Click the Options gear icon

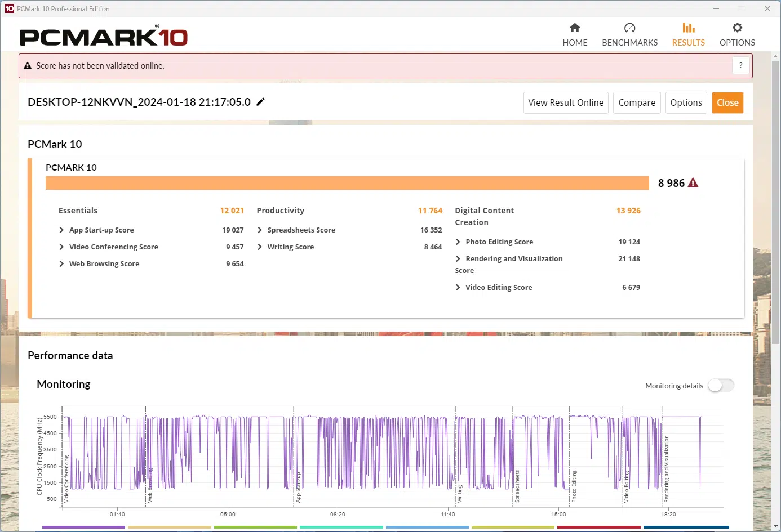click(x=737, y=28)
